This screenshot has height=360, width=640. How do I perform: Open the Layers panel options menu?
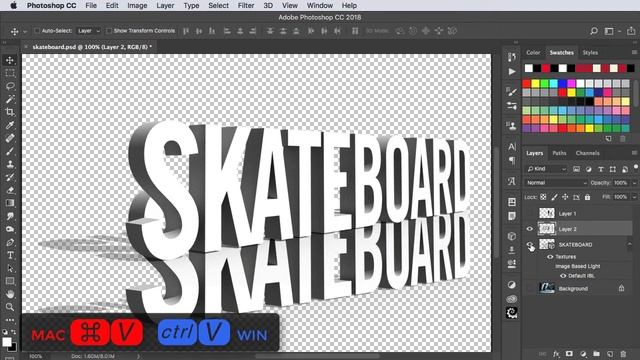tap(634, 153)
